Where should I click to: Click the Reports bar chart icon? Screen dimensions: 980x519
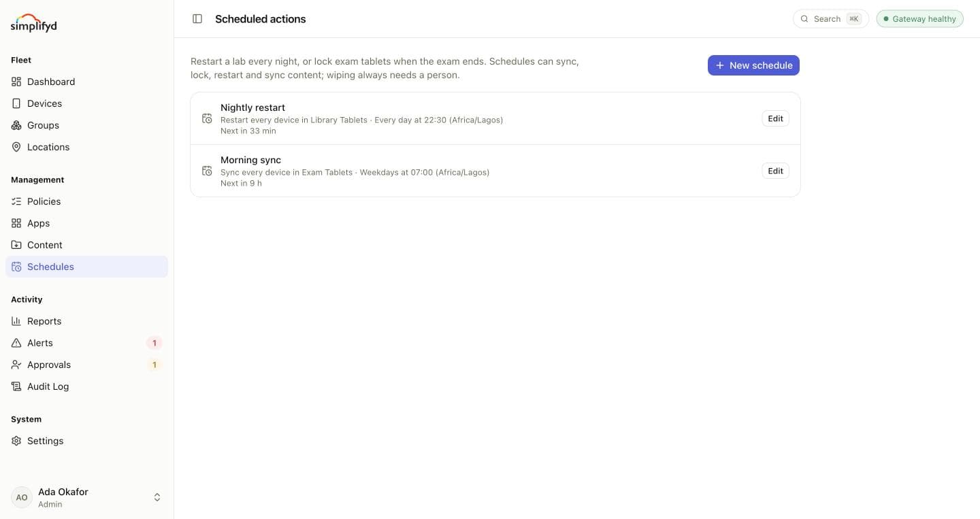[16, 321]
